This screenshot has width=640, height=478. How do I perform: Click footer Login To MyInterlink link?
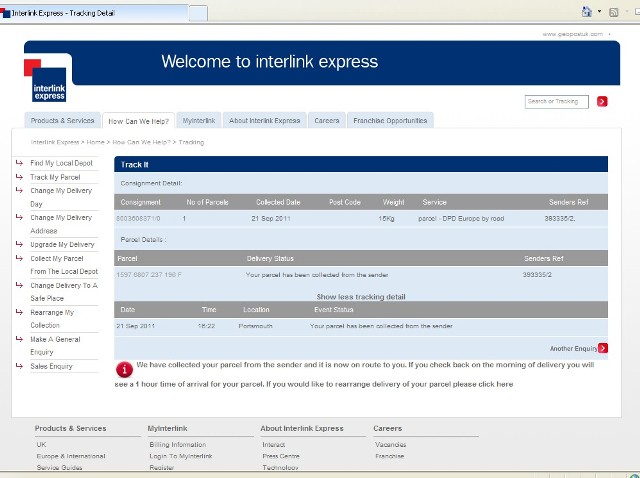tap(181, 456)
